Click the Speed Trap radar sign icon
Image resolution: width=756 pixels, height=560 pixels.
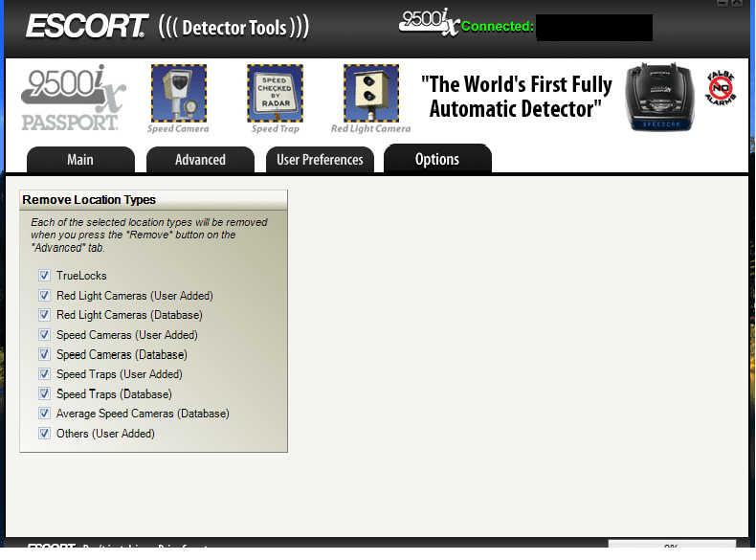[x=276, y=93]
